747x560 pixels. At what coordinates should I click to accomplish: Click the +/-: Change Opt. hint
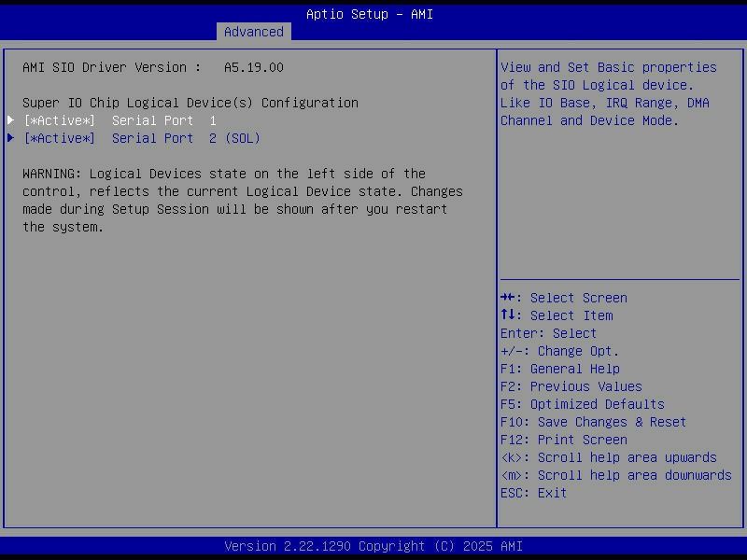pyautogui.click(x=559, y=352)
